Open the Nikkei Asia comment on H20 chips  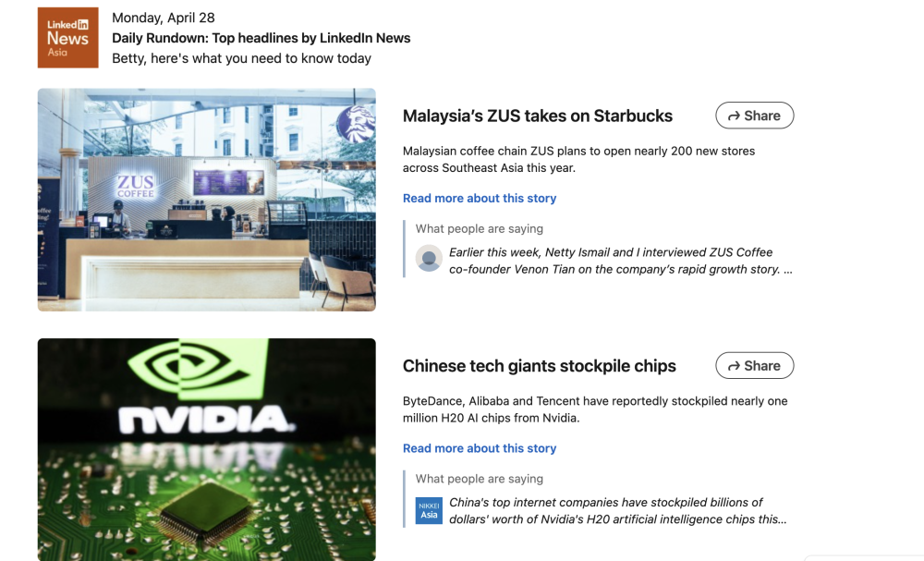(617, 511)
